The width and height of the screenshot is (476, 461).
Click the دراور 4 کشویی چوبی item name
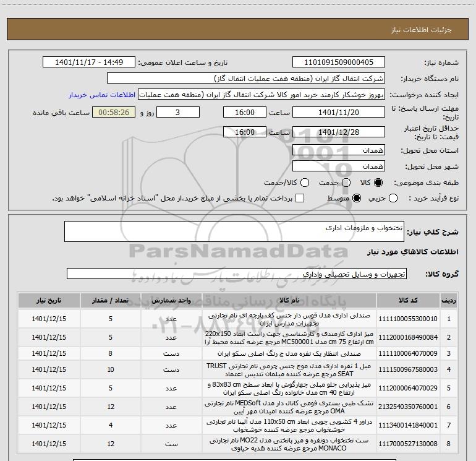click(x=289, y=426)
